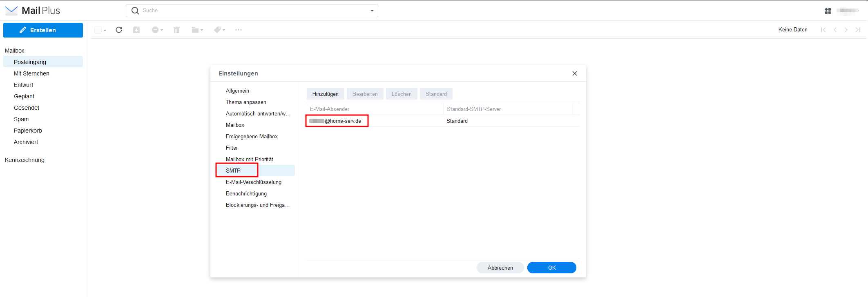868x297 pixels.
Task: Expand the search options dropdown arrow
Action: point(372,11)
